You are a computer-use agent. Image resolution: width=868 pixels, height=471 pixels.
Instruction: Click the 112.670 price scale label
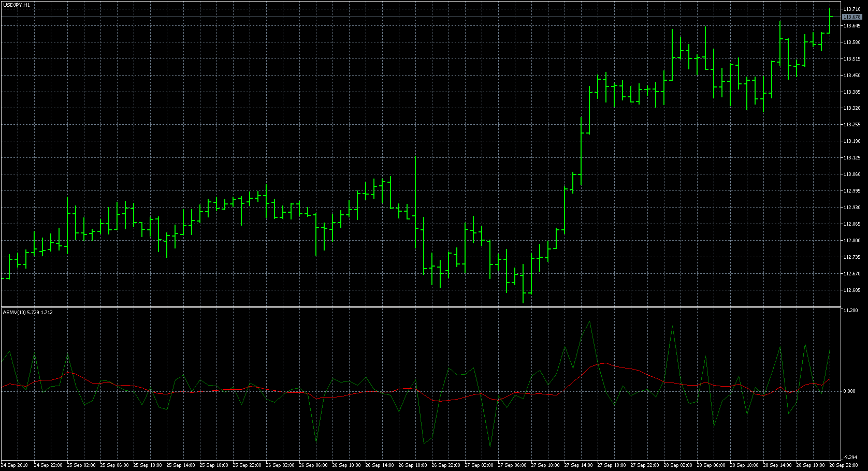coord(852,273)
